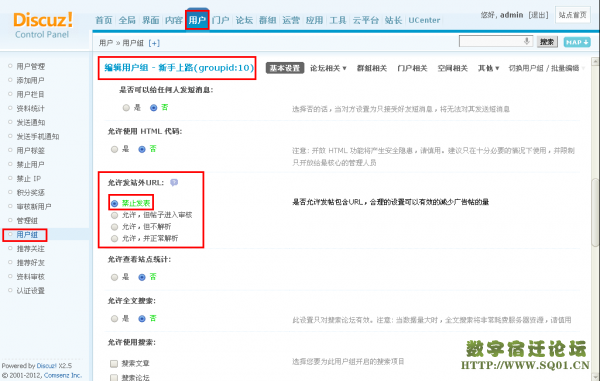Select 是 for 允许全文搜索
Viewport: 600px width, 381px height.
114,319
